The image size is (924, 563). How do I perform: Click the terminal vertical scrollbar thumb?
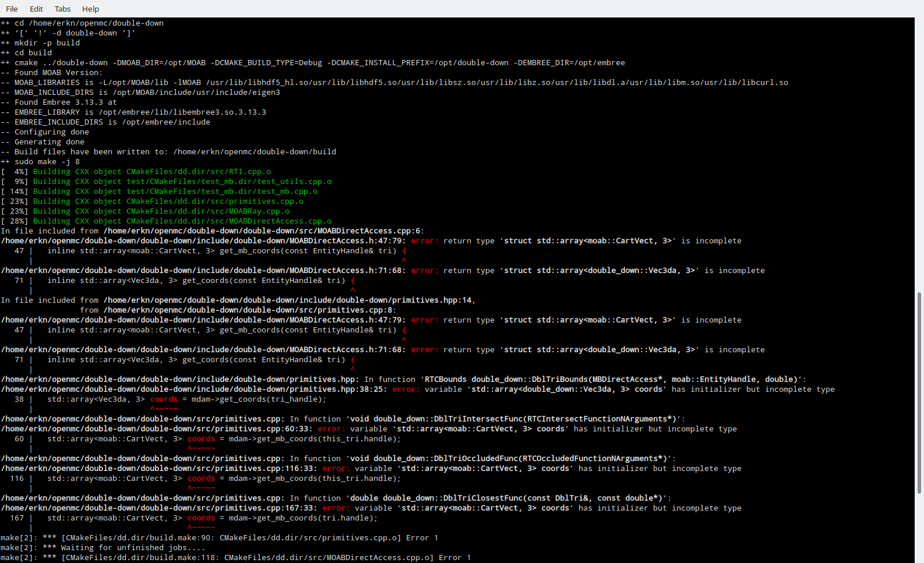(919, 393)
